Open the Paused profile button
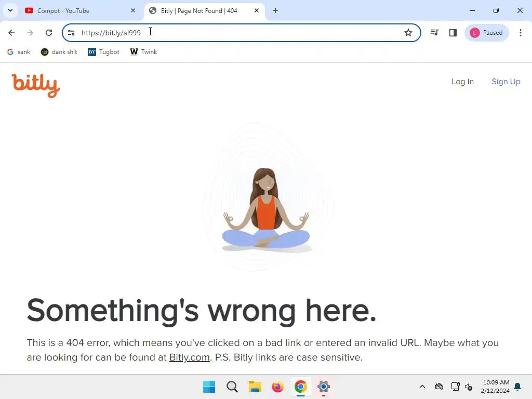 pos(486,33)
